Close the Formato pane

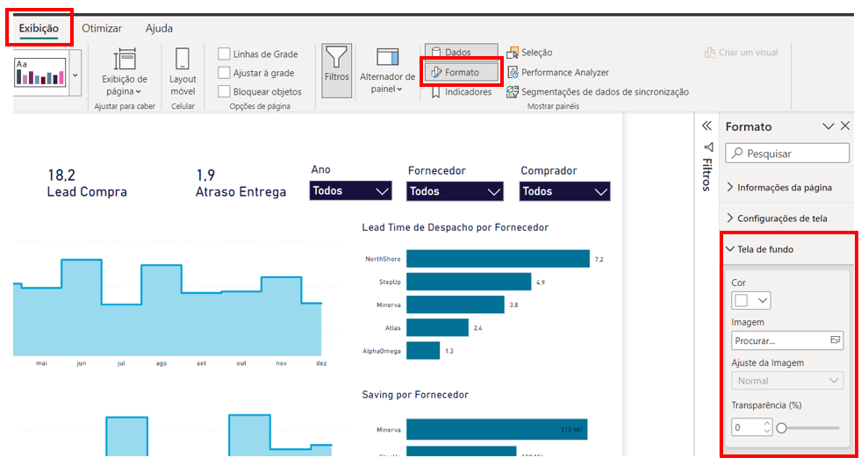pos(845,125)
